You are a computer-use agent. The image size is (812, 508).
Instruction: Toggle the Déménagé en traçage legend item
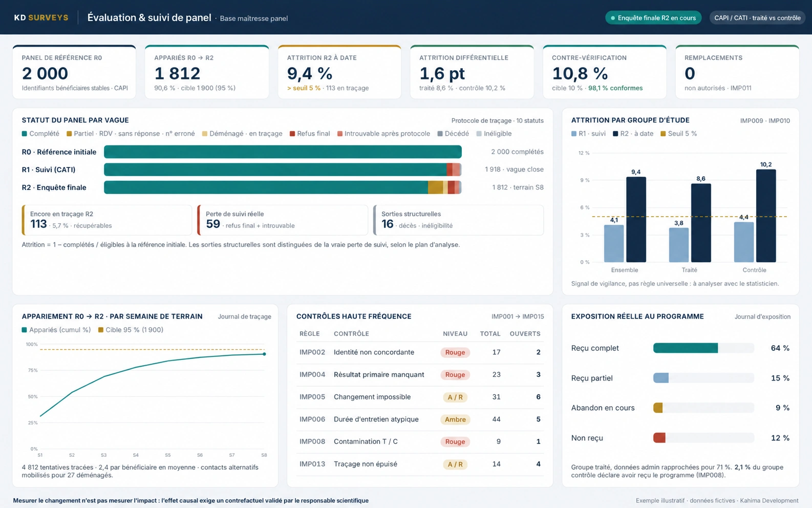coord(242,134)
